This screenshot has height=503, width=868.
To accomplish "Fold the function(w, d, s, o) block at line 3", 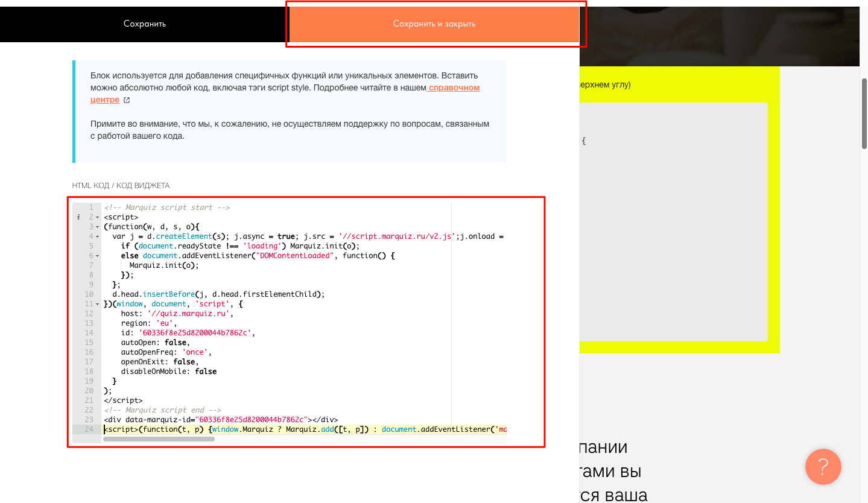I will tap(97, 227).
